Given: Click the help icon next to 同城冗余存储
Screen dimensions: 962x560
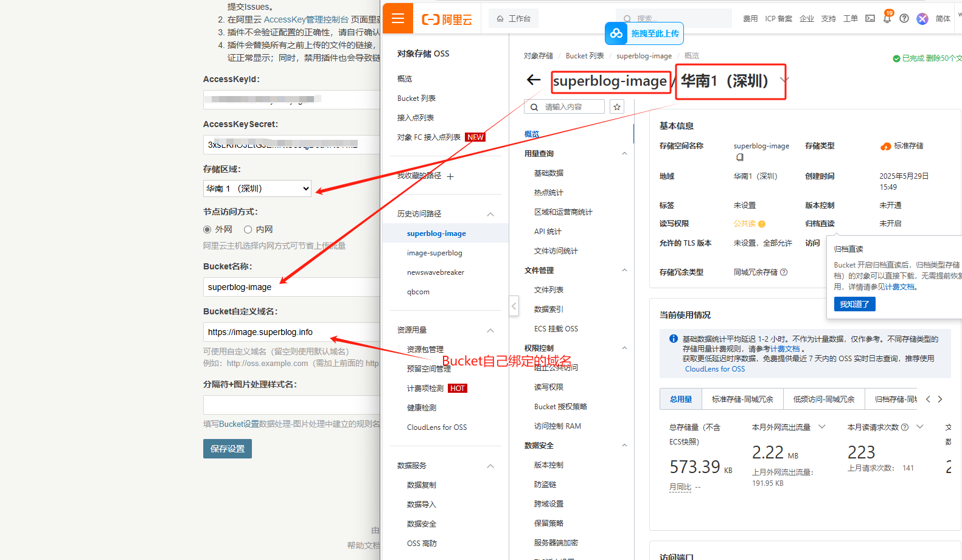Looking at the screenshot, I should [x=784, y=272].
